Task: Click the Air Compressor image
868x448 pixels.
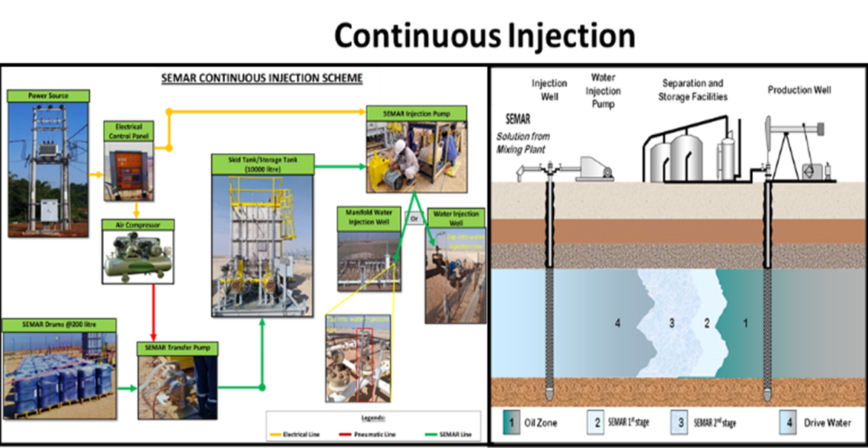Action: 137,256
